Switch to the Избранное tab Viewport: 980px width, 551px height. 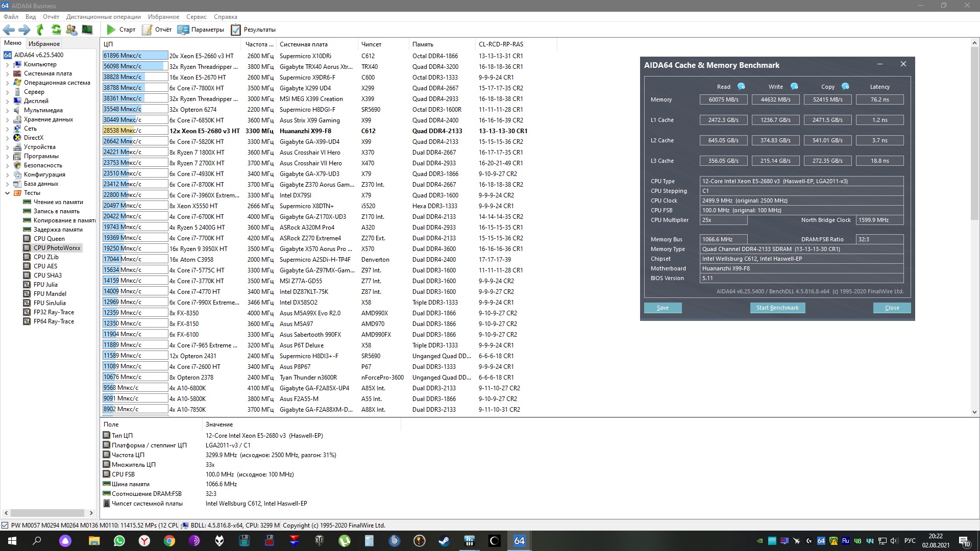[x=44, y=43]
